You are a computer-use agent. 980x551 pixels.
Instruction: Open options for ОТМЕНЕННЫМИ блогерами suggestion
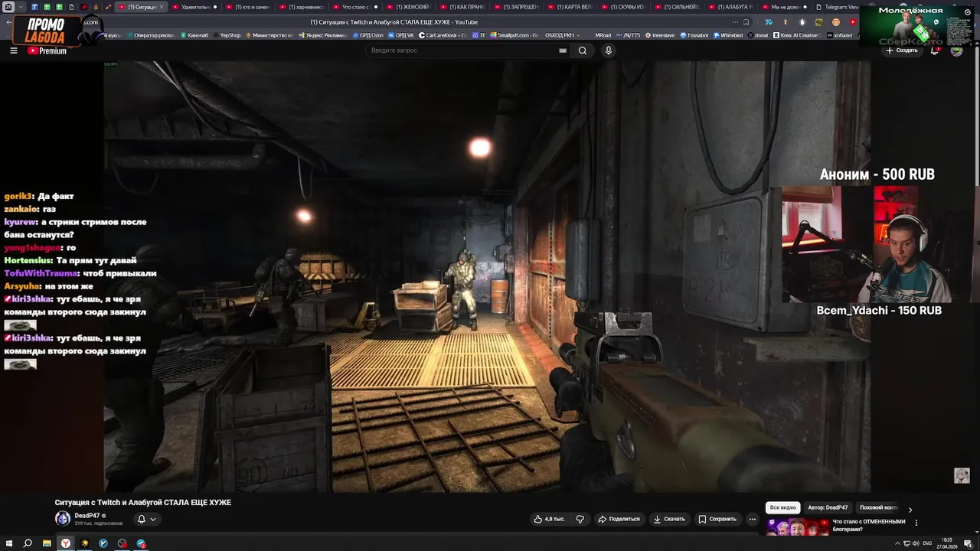(916, 523)
